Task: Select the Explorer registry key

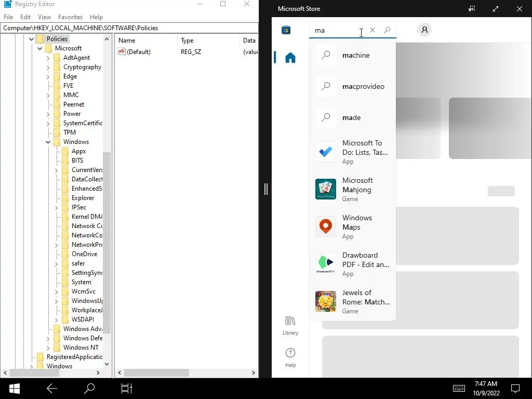Action: pos(83,198)
